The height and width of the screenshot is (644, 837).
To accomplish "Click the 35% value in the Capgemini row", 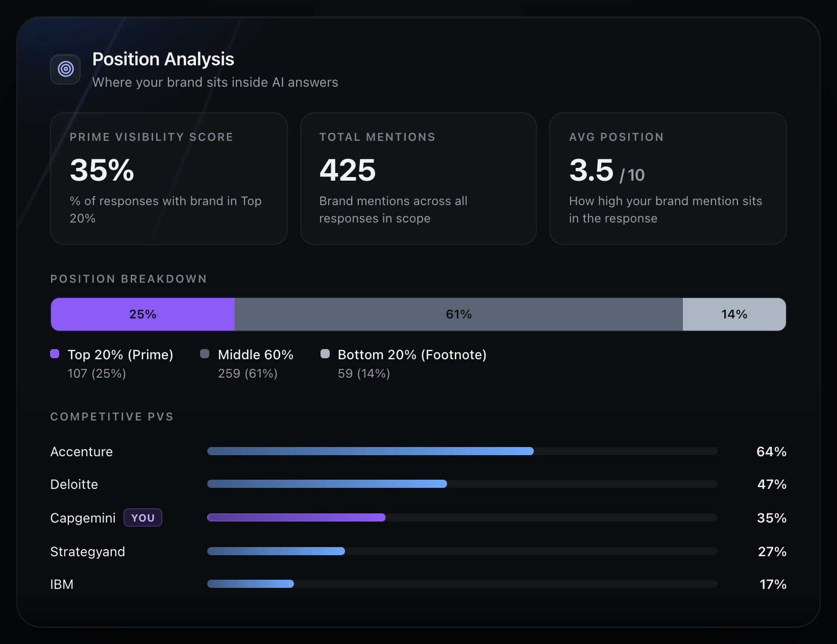I will [x=772, y=518].
